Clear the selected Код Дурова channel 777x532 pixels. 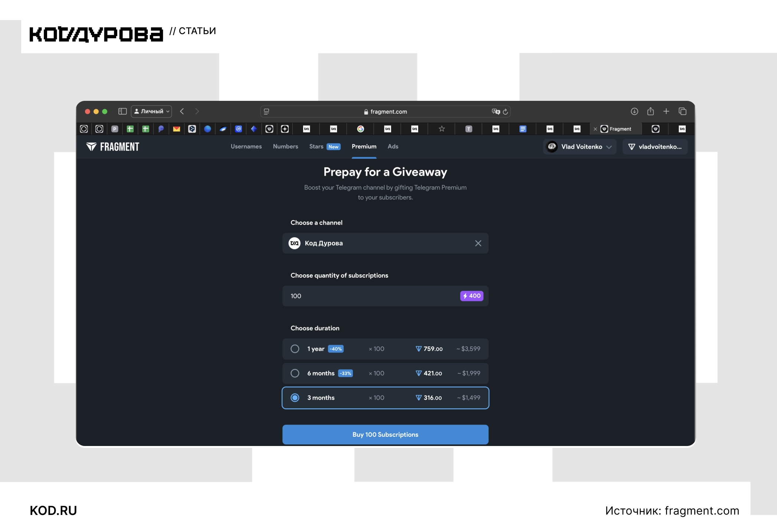pyautogui.click(x=478, y=243)
